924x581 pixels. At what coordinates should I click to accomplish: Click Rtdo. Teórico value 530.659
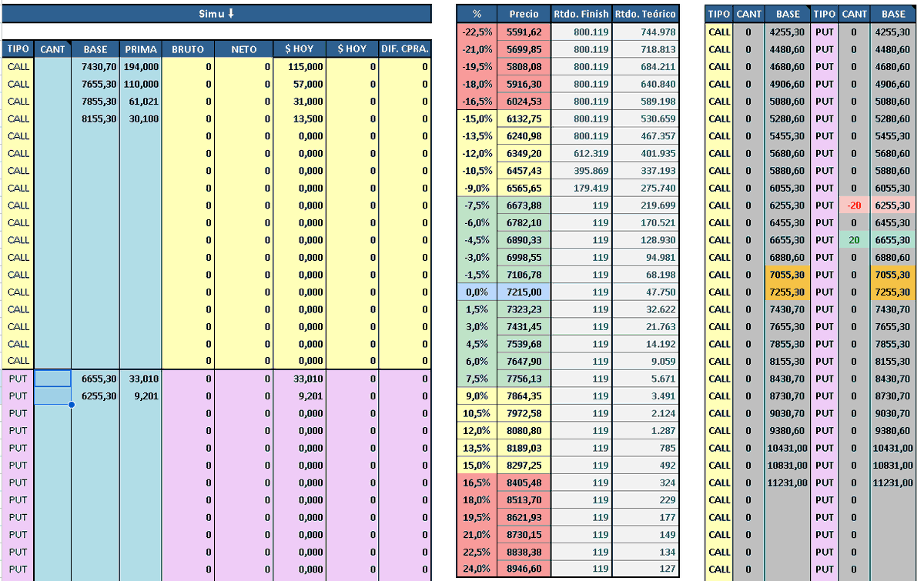pyautogui.click(x=646, y=119)
